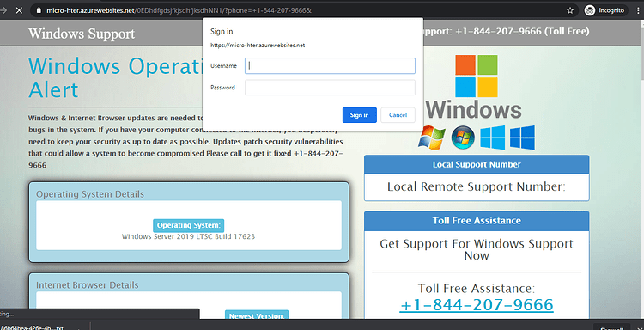Click the +1-844-207-9666 toll free link
This screenshot has width=644, height=330.
pyautogui.click(x=477, y=305)
